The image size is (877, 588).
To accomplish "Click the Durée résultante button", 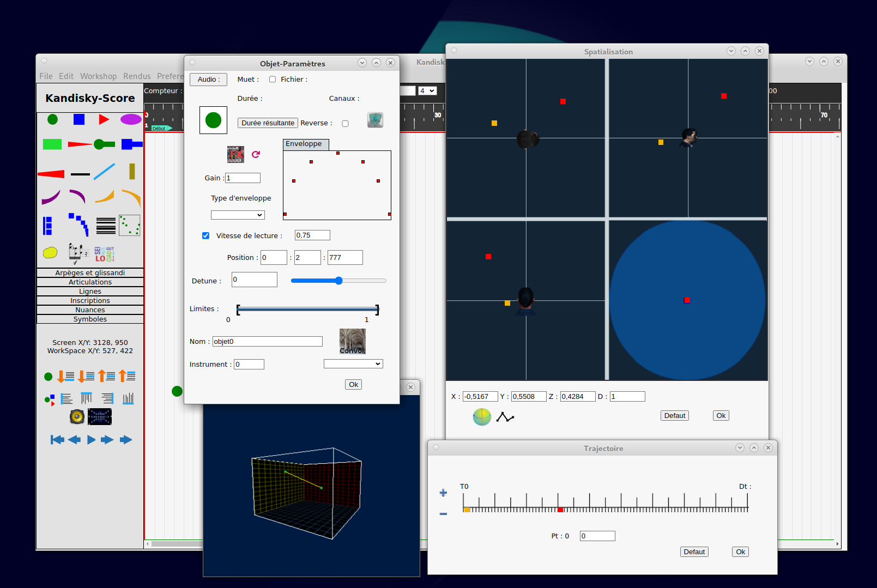I will (x=268, y=123).
